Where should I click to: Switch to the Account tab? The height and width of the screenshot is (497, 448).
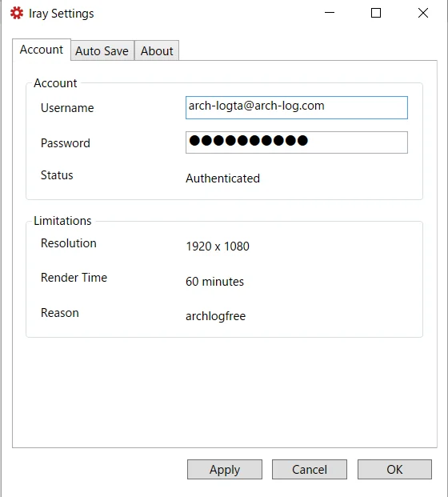pyautogui.click(x=42, y=50)
